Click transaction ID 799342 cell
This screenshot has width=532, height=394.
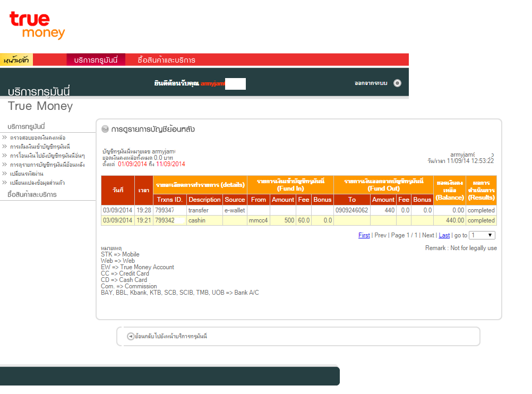coord(170,220)
